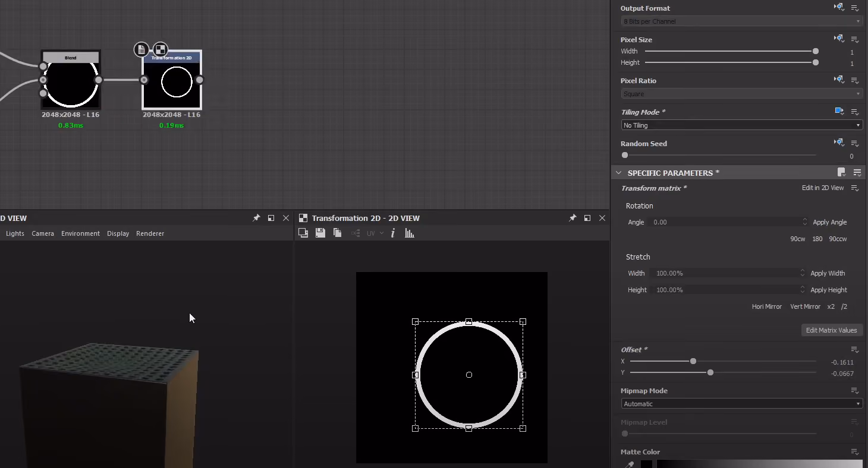This screenshot has height=468, width=868.
Task: Open the image info 'i' icon
Action: click(x=393, y=233)
